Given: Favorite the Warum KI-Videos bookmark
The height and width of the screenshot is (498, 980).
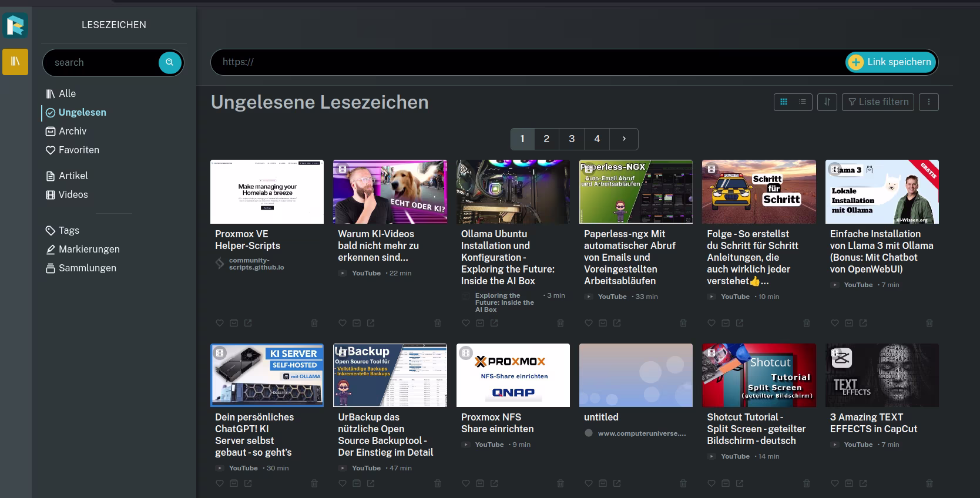Looking at the screenshot, I should point(343,323).
